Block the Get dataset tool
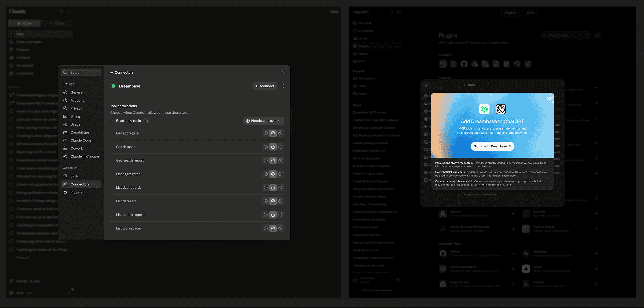Screen dimensions: 644x308 pos(280,147)
